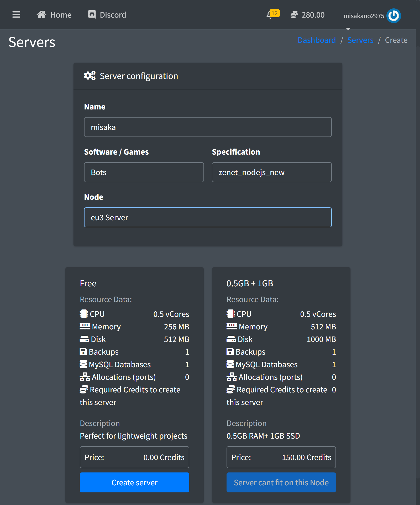Expand the Node dropdown showing eu3 Server

tap(208, 217)
